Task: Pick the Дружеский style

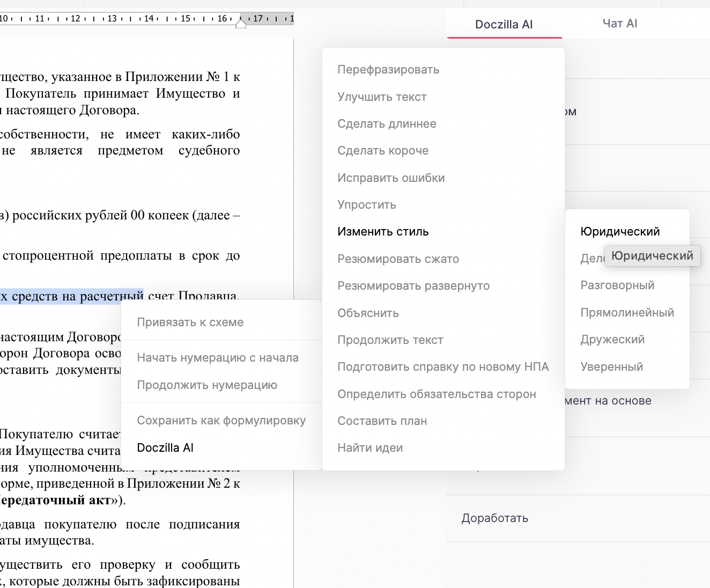Action: click(x=612, y=340)
